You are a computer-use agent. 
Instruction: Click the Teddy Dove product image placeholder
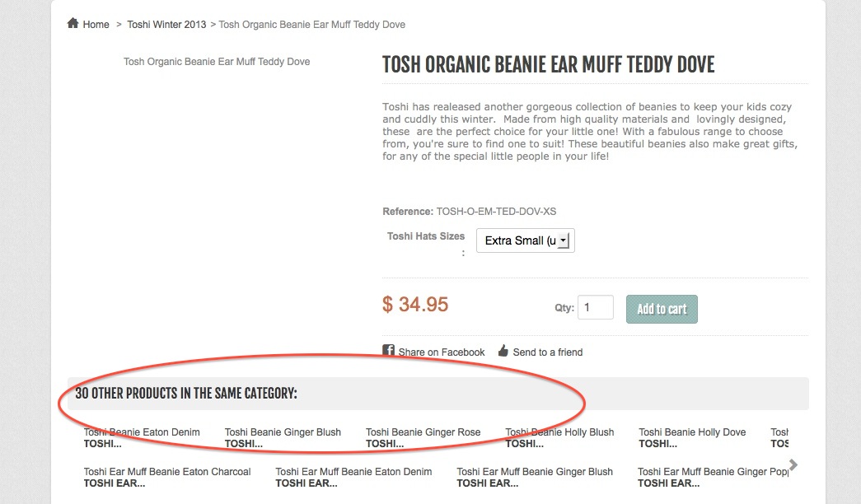point(217,62)
